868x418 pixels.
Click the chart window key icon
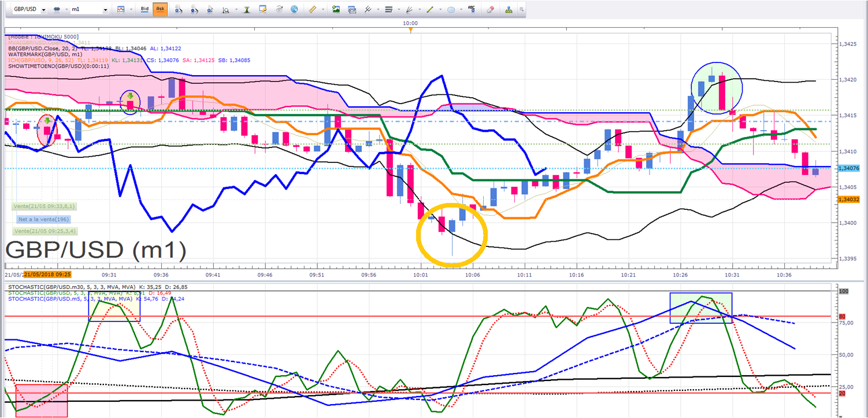264,10
